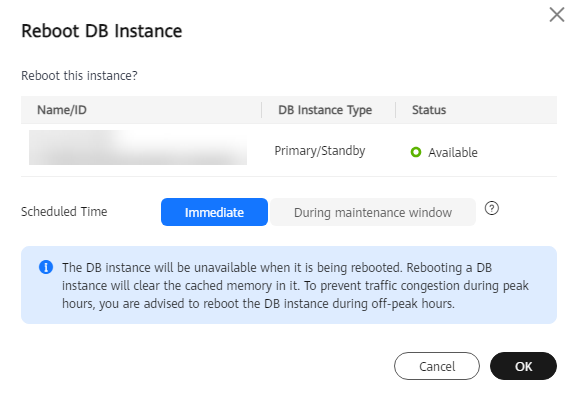This screenshot has height=402, width=578.
Task: Close the Reboot DB Instance dialog
Action: click(557, 15)
